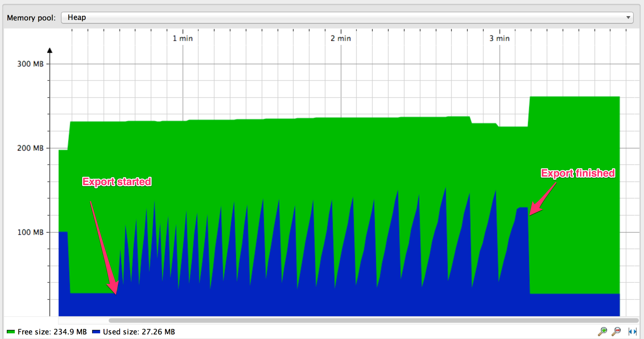The image size is (644, 339).
Task: Click the dropdown arrow of Memory pool
Action: [628, 18]
